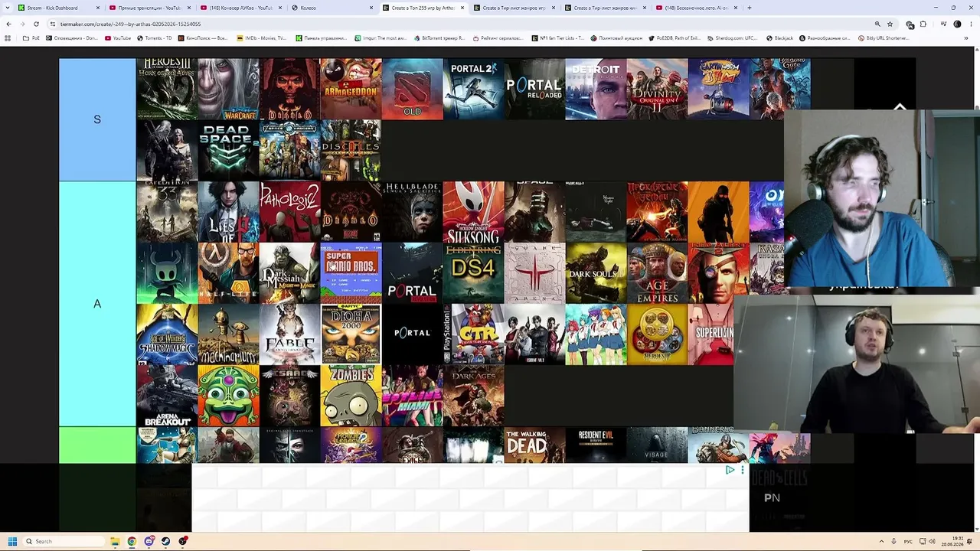Open File Explorer from the taskbar
This screenshot has width=980, height=551.
(115, 541)
